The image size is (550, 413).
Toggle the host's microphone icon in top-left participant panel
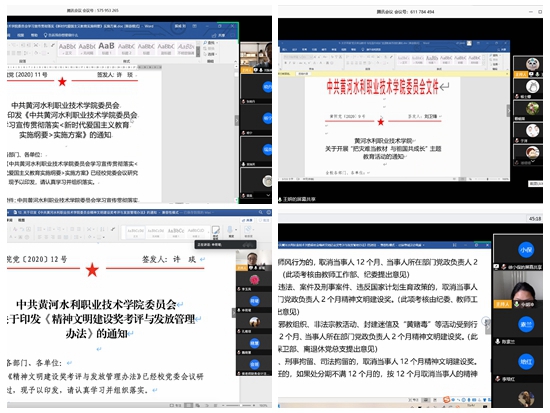pos(261,70)
